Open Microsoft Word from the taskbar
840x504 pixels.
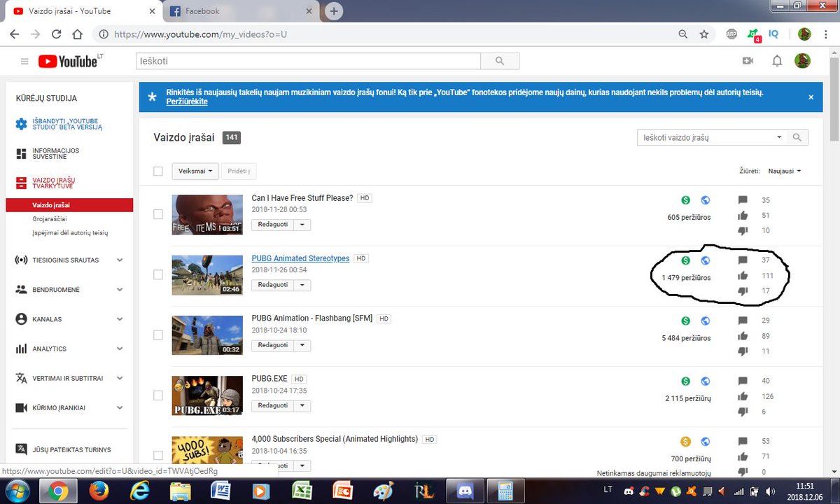(221, 491)
